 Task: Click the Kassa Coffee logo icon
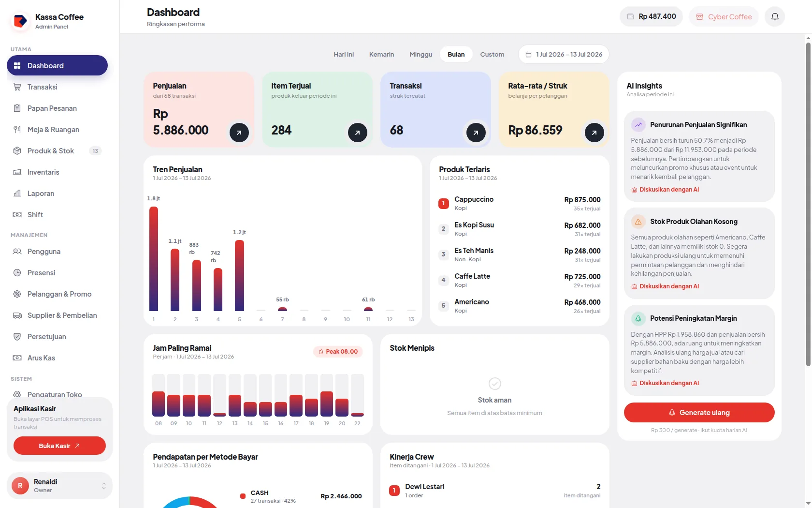pos(20,21)
